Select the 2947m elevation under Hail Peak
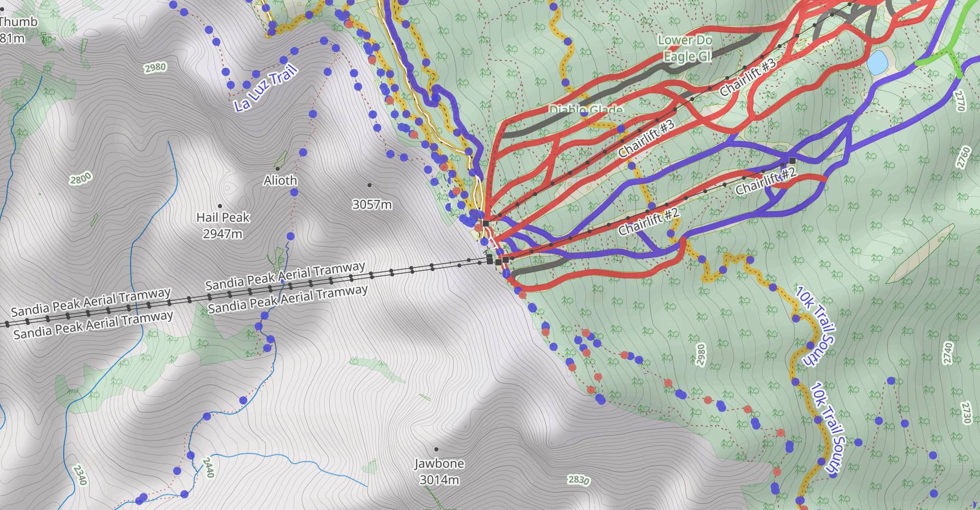 pyautogui.click(x=223, y=234)
